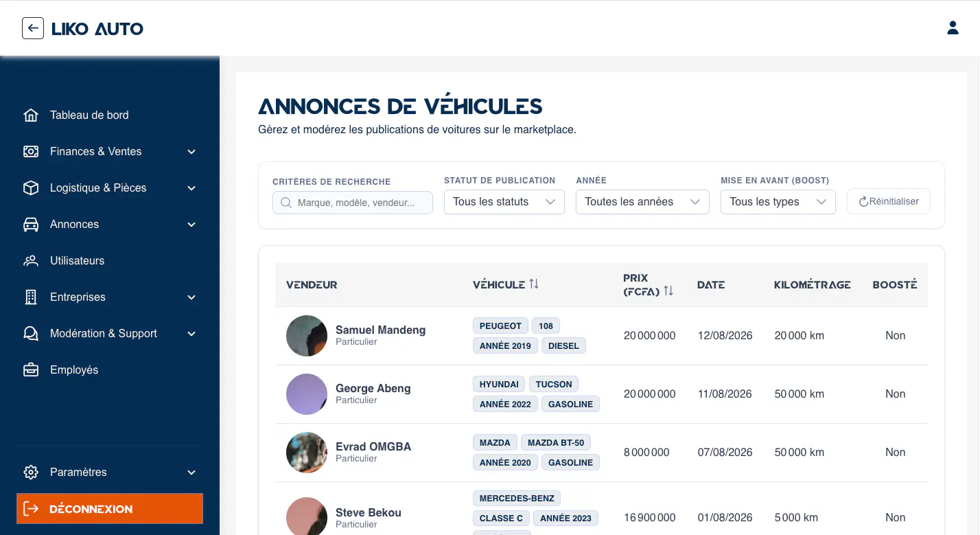Click the logout arrow icon in Déconnexion

click(31, 509)
